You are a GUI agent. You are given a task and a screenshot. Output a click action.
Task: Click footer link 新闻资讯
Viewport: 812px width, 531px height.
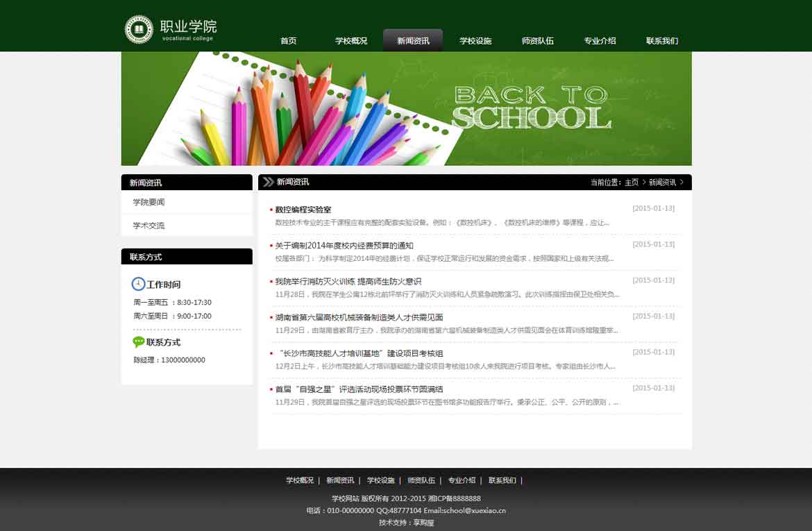pyautogui.click(x=340, y=480)
